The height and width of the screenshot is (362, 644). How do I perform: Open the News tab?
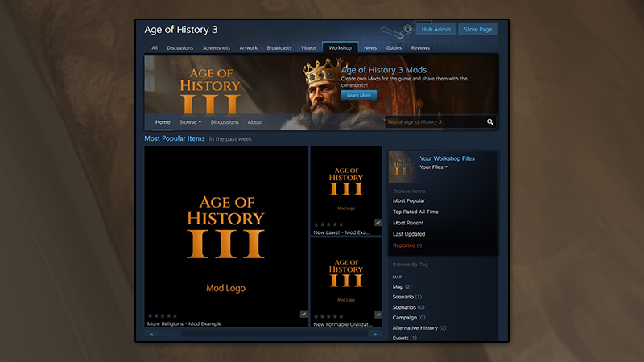click(370, 48)
